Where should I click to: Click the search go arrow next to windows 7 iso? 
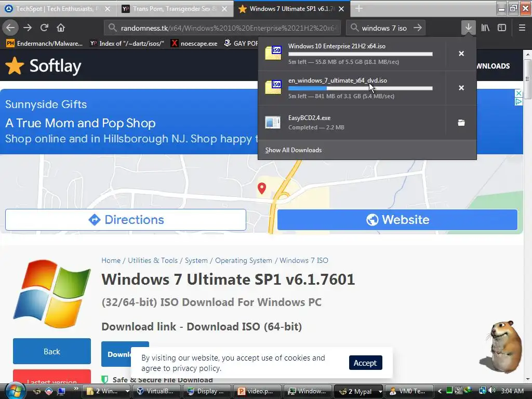click(418, 28)
